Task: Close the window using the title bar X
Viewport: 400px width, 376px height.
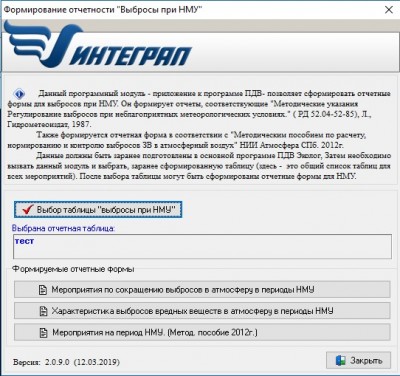Action: click(x=389, y=10)
